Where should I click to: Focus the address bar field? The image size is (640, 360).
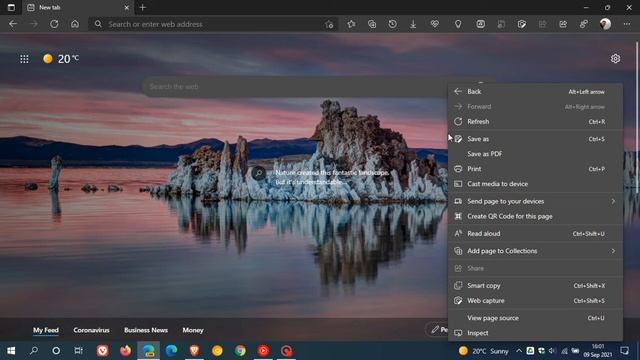tap(213, 24)
